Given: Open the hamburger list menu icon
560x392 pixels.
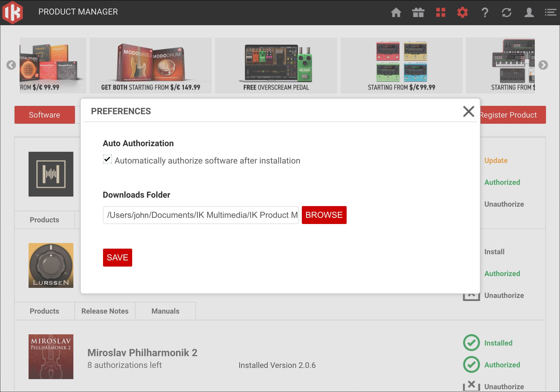Looking at the screenshot, I should pos(550,12).
